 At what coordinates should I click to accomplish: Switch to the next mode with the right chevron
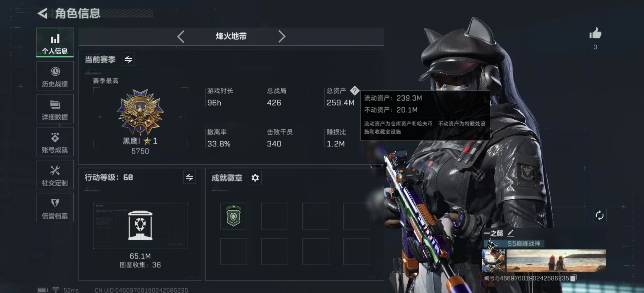(x=282, y=36)
